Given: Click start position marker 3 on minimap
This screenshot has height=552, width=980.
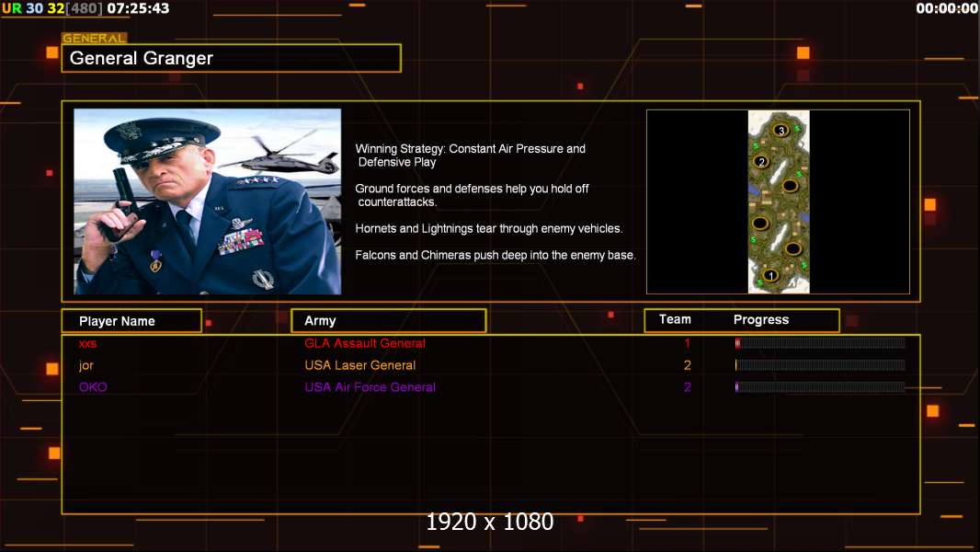Looking at the screenshot, I should (781, 130).
